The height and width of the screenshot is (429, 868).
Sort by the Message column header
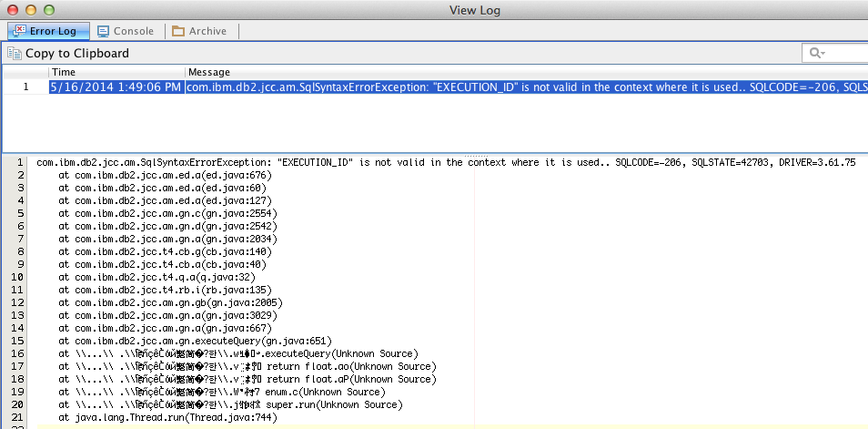(527, 72)
